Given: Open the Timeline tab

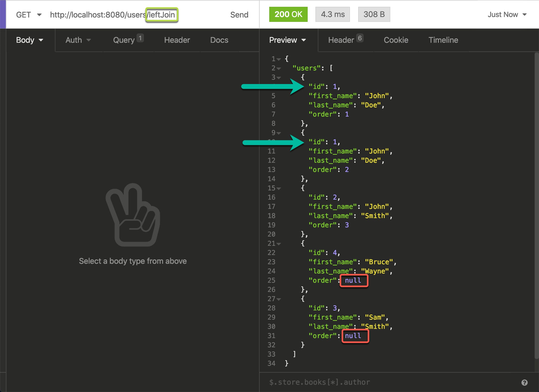Looking at the screenshot, I should click(x=443, y=40).
